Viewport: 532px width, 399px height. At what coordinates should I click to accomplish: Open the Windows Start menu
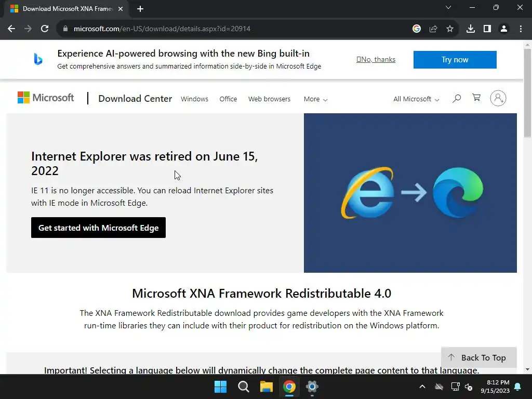tap(220, 387)
